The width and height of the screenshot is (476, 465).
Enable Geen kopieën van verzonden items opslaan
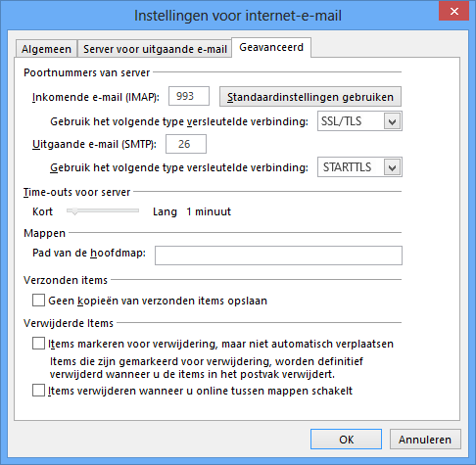click(38, 301)
